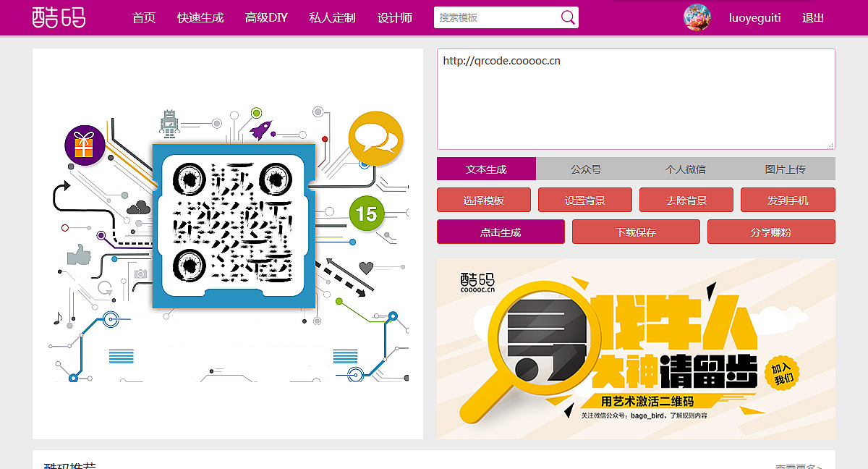Screen dimensions: 868x469
Task: Click the 选择模板 button
Action: 484,200
